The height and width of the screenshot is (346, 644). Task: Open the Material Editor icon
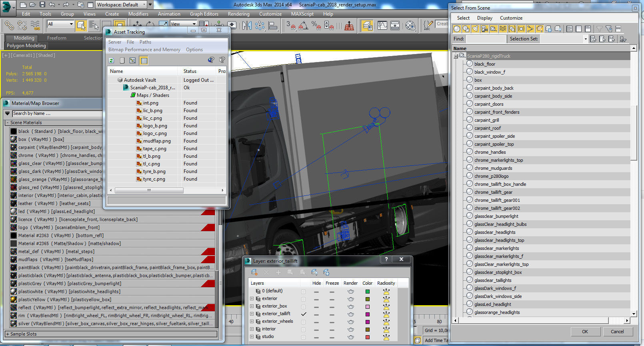[x=410, y=26]
